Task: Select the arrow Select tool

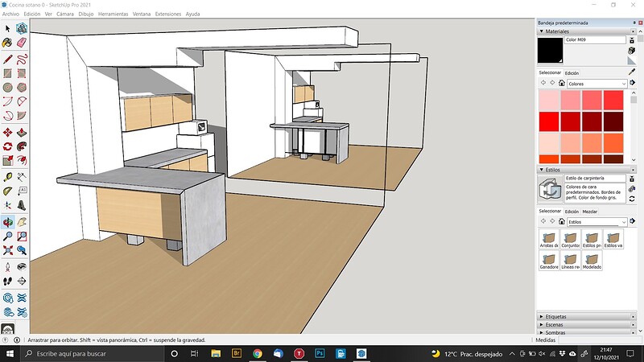Action: pyautogui.click(x=7, y=29)
